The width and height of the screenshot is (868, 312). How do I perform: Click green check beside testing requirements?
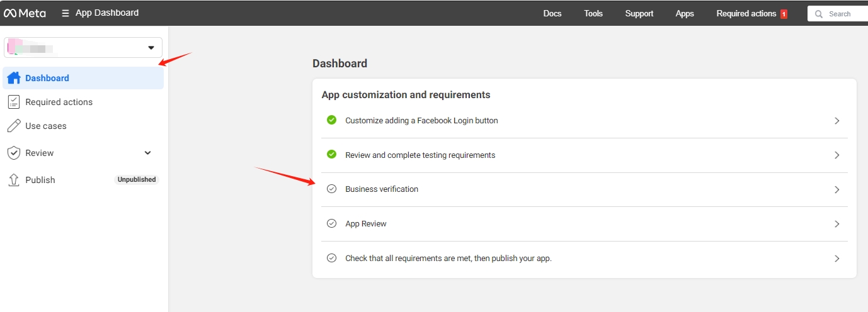click(x=332, y=155)
